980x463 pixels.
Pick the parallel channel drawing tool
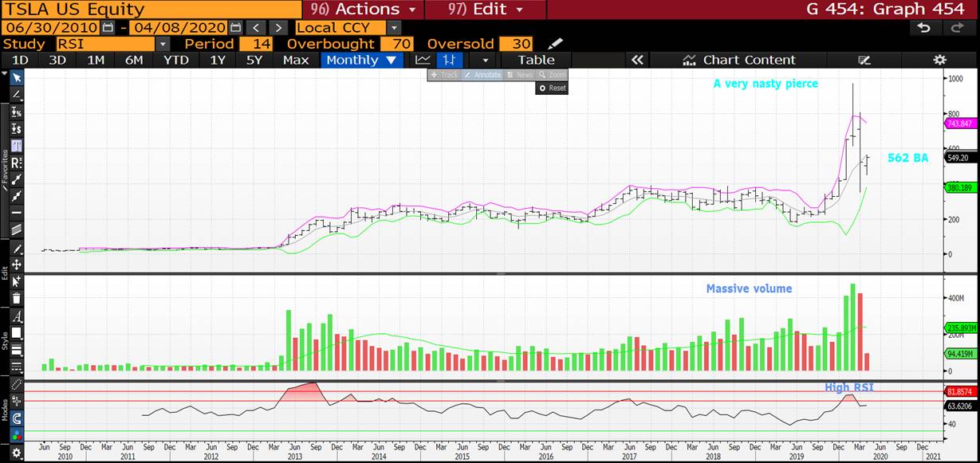(16, 229)
